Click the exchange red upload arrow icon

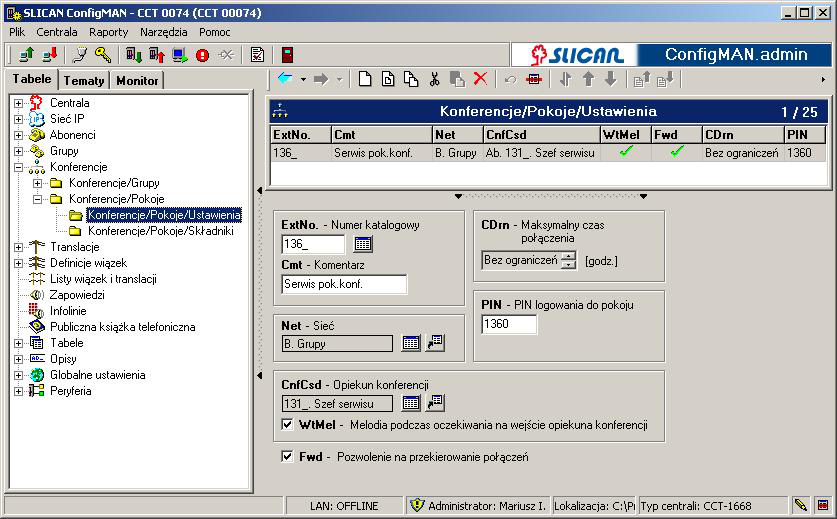tap(156, 54)
